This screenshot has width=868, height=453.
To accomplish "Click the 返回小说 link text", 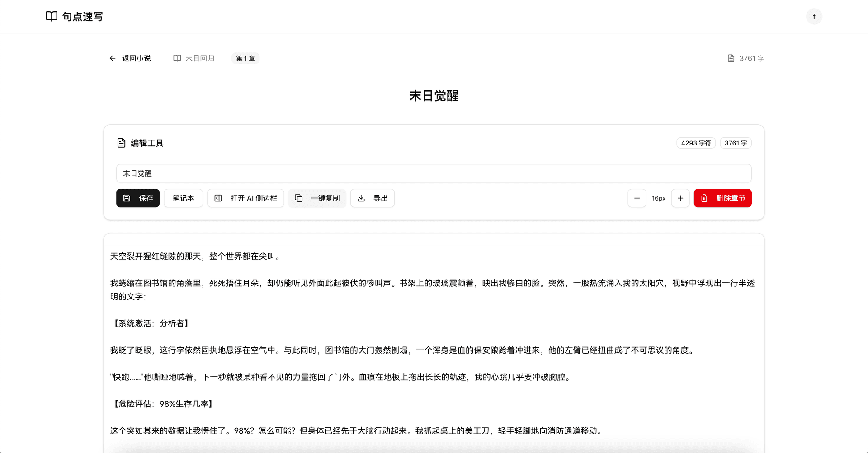I will (x=136, y=58).
